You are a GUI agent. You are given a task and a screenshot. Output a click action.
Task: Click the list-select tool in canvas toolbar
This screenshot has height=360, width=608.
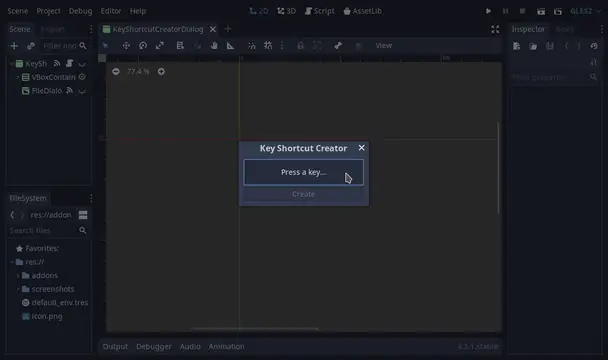[180, 46]
